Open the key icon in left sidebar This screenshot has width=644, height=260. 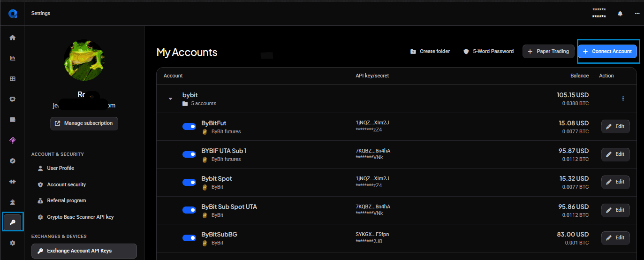[13, 222]
